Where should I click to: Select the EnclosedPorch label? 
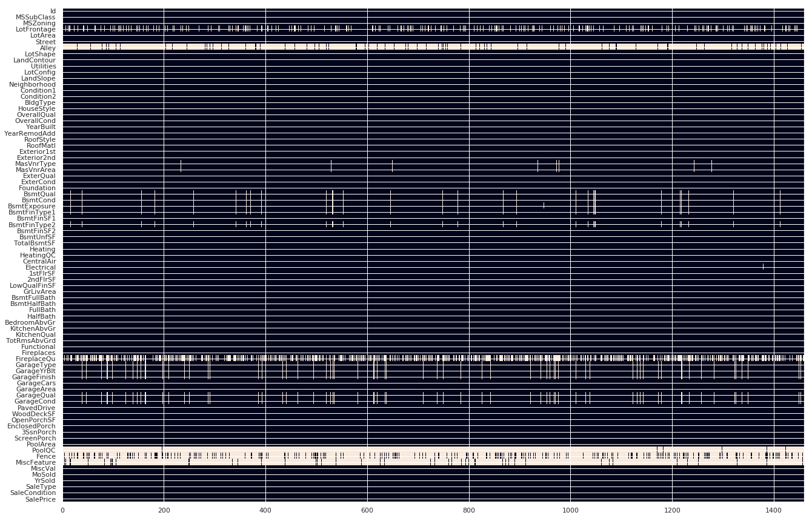tap(32, 426)
